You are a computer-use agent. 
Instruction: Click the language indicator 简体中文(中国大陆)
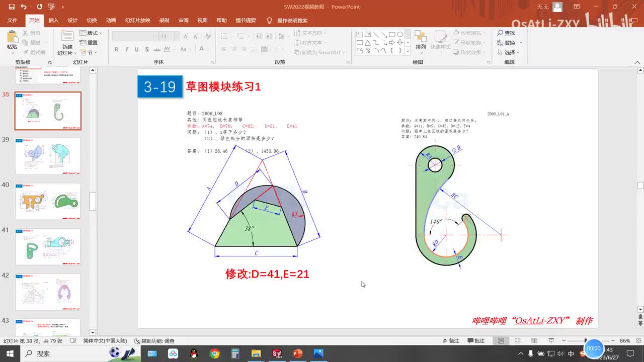click(x=105, y=341)
